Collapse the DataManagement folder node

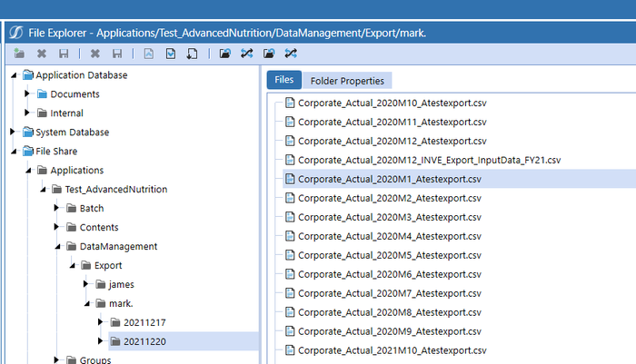click(57, 247)
